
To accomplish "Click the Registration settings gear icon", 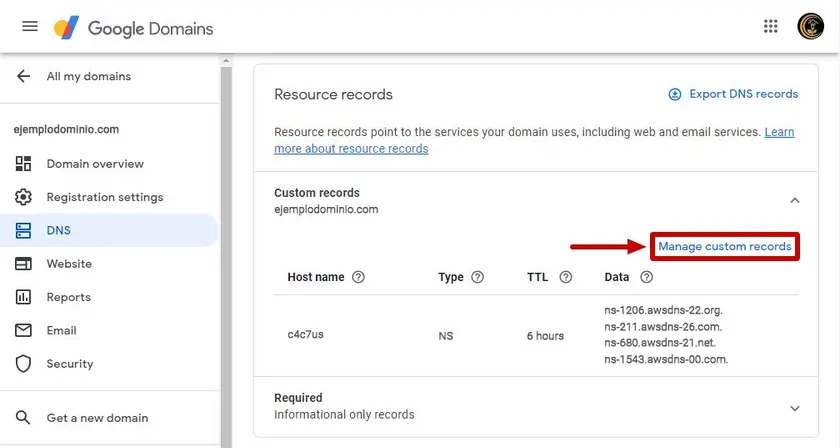I will pos(23,197).
